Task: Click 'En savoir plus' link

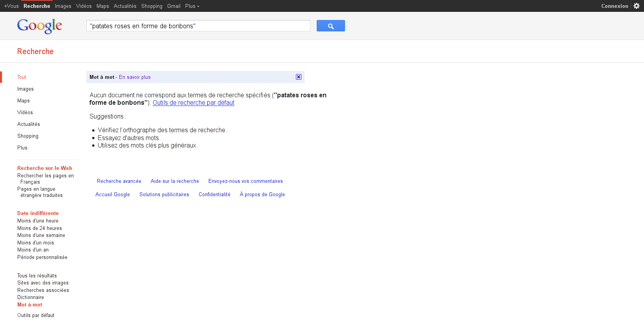Action: click(135, 77)
